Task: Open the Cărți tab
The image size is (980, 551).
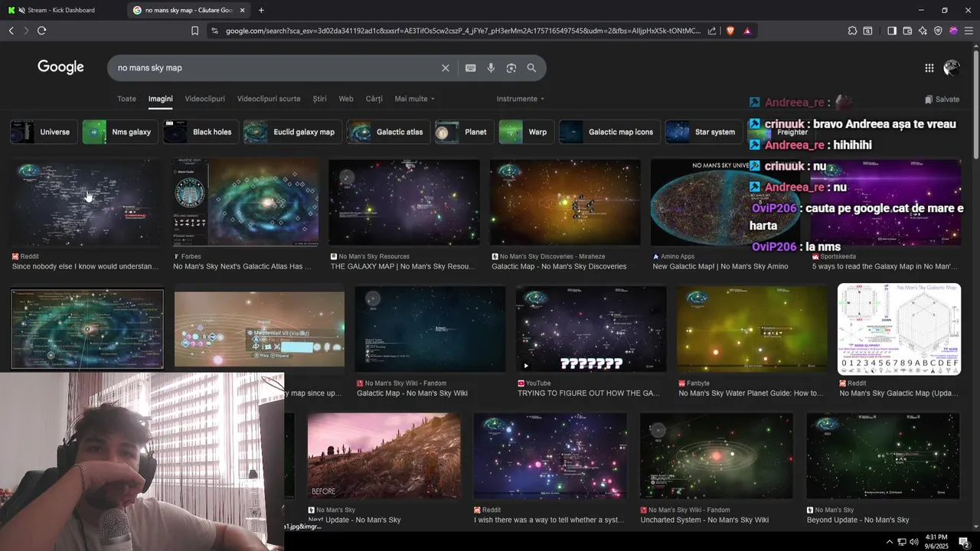Action: coord(374,99)
